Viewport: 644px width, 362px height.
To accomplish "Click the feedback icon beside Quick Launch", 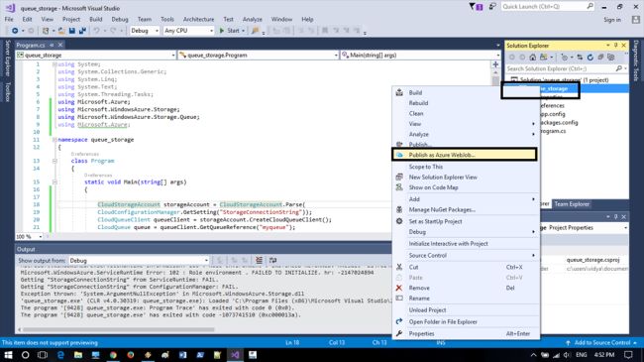I will tap(492, 6).
